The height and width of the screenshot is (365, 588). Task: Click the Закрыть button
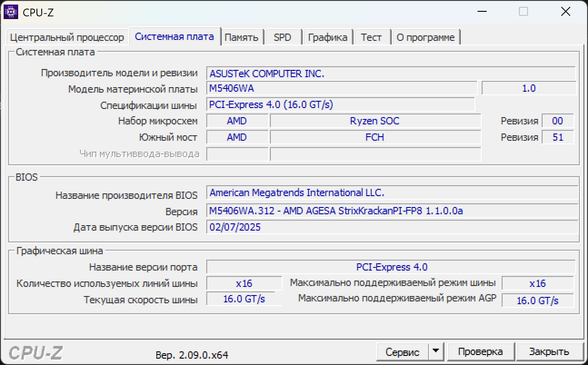tap(549, 352)
